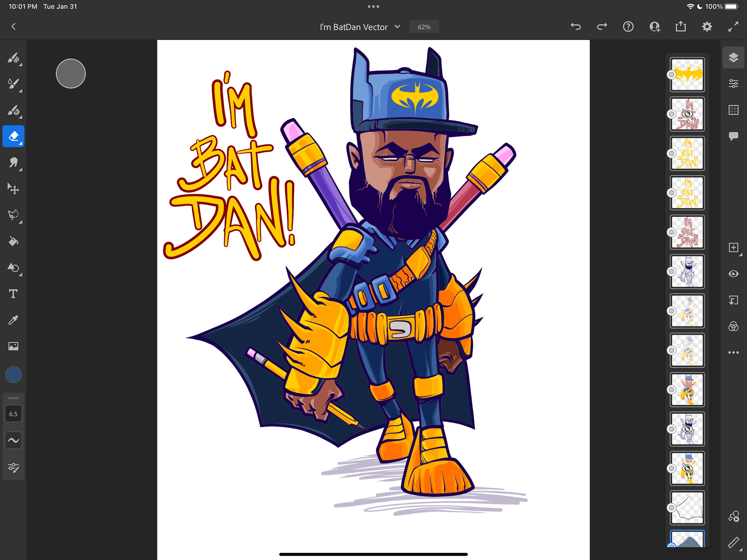Tap the 10:01 PM clock
This screenshot has height=560, width=747.
[x=23, y=7]
